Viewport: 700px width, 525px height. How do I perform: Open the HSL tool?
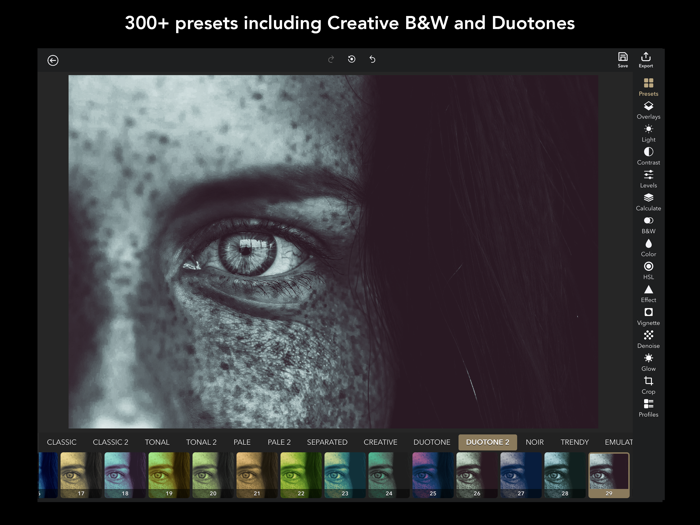(x=648, y=271)
